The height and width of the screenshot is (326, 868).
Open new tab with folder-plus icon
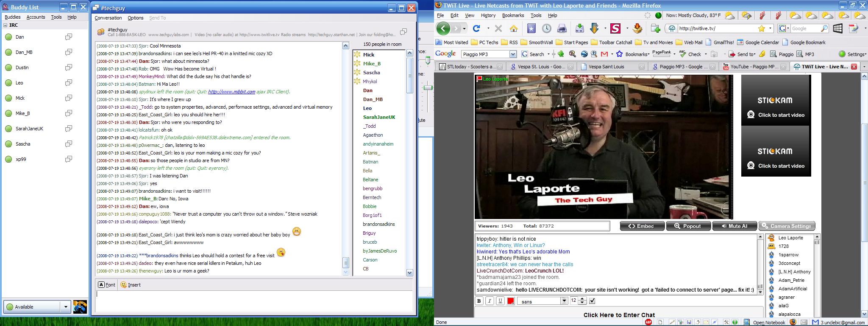pos(656,28)
